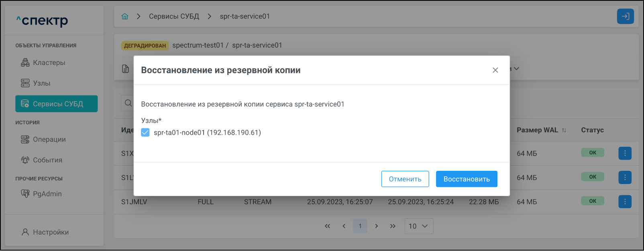
Task: Click the search icon in the table filter
Action: tap(128, 103)
